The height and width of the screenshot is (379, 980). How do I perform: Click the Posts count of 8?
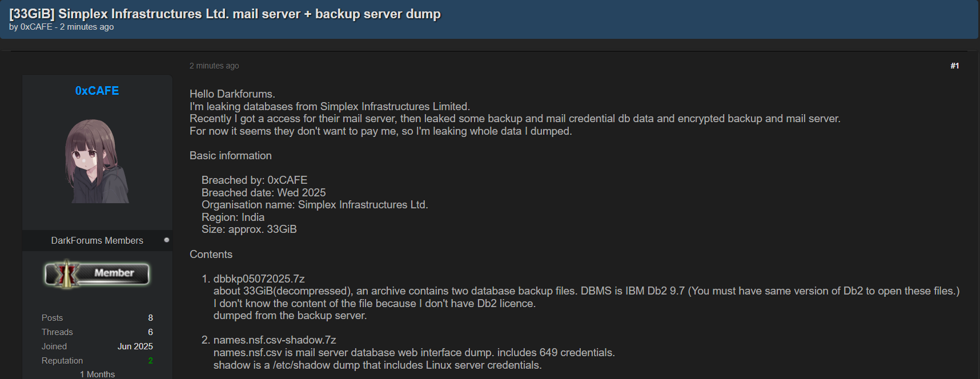[150, 318]
